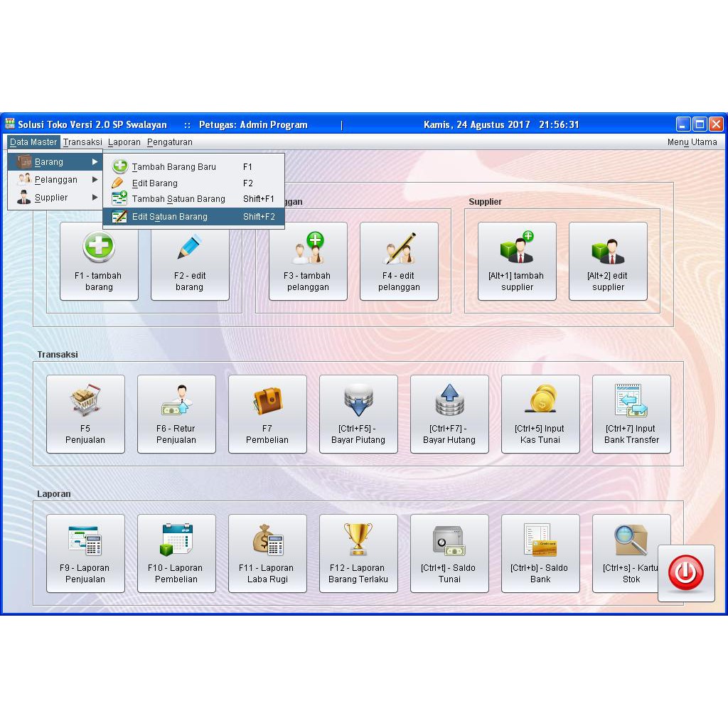Screen dimensions: 728x728
Task: Maximize the Solusi Toko window
Action: click(700, 124)
